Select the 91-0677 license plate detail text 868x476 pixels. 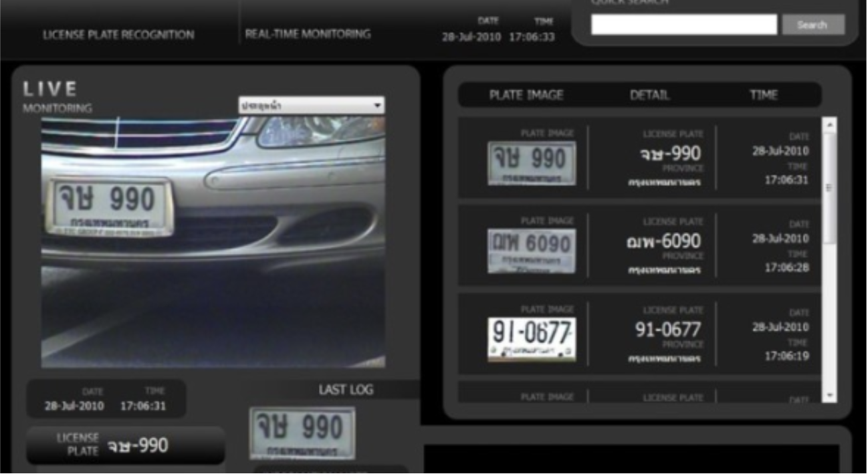click(667, 330)
